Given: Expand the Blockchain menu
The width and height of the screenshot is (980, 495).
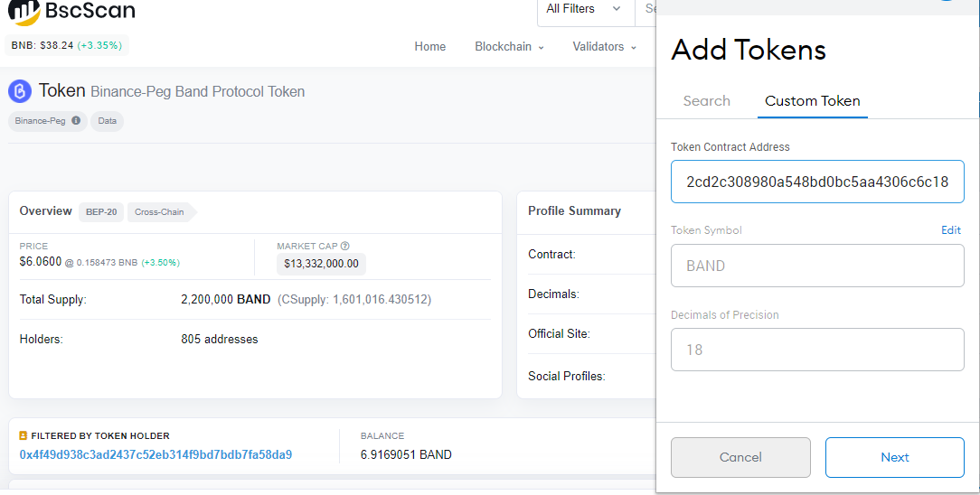Looking at the screenshot, I should click(x=509, y=47).
